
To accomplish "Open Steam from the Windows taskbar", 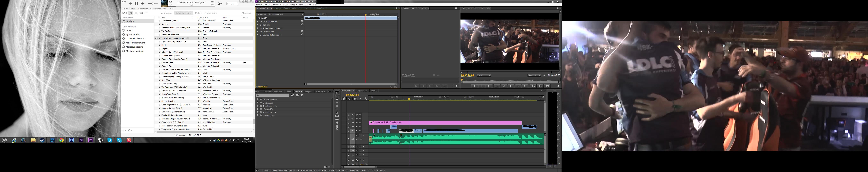I will (x=42, y=140).
